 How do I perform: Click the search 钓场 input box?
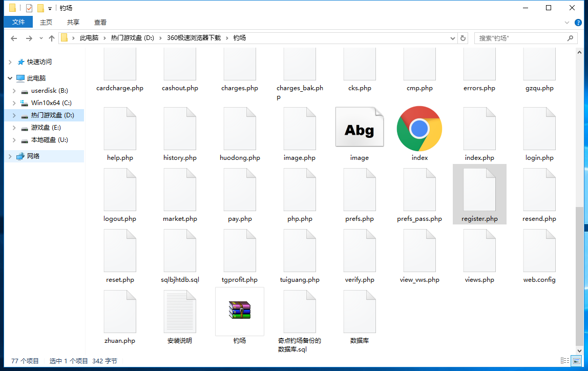point(521,38)
